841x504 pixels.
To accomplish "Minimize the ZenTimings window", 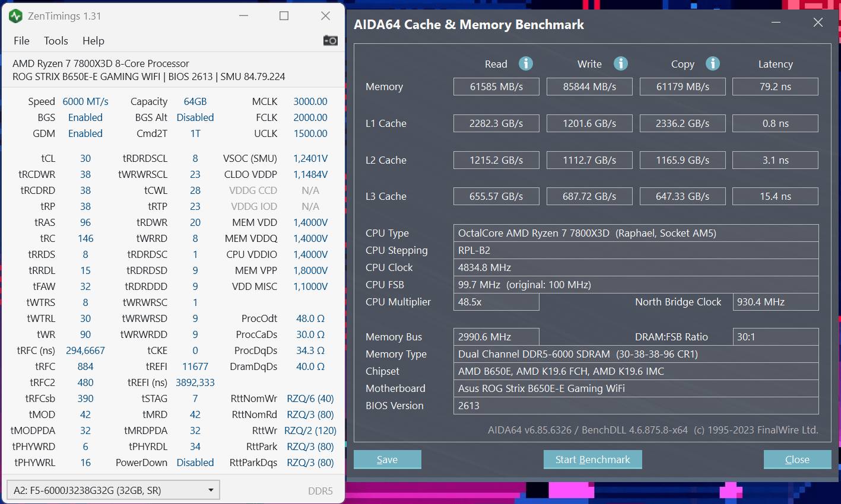I will 243,16.
